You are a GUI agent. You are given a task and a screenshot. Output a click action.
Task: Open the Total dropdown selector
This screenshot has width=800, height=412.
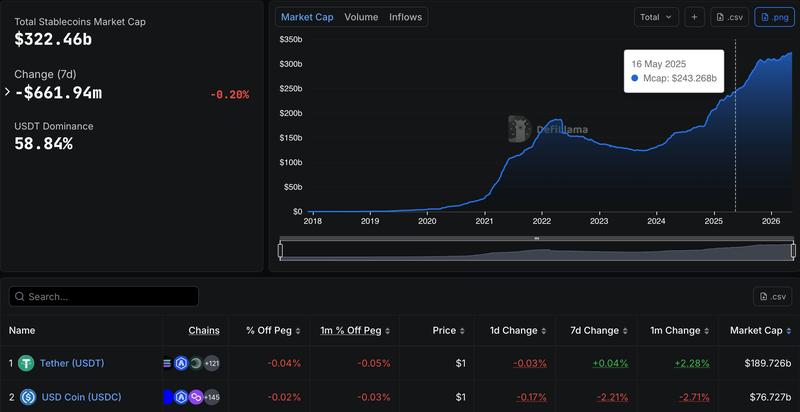656,17
